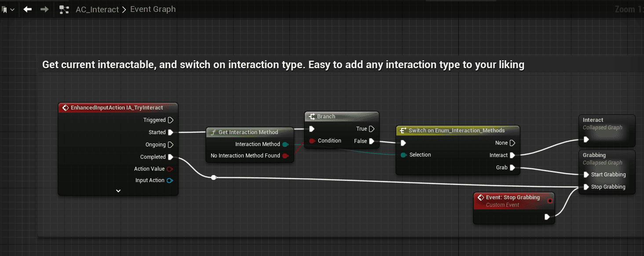Click the Grab output pin on Switch
The width and height of the screenshot is (644, 256).
coord(512,168)
